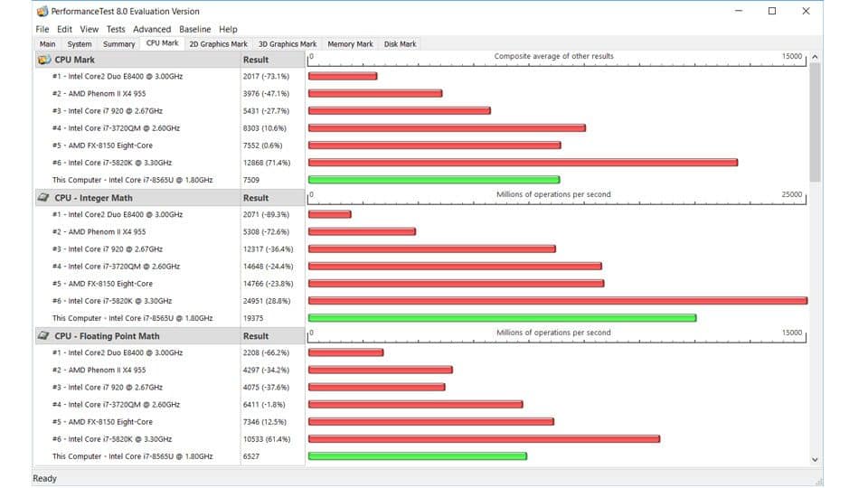Click the CPU Floating Point Math icon
This screenshot has height=488, width=868.
tap(43, 335)
